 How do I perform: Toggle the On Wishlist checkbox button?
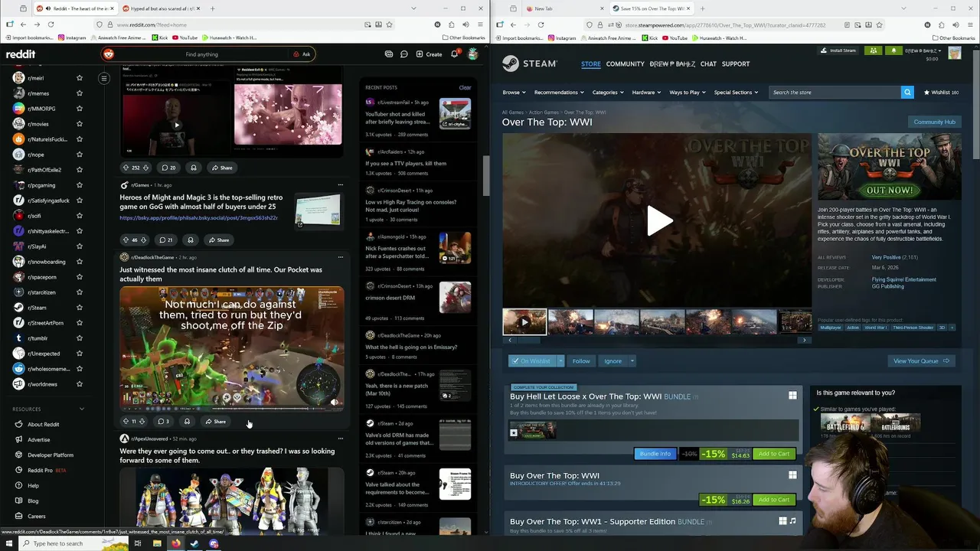[x=531, y=360]
